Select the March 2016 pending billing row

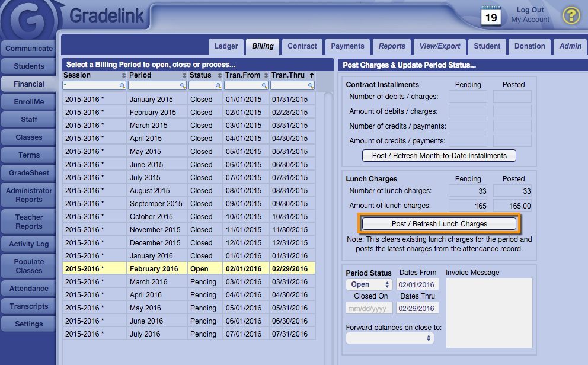click(x=188, y=282)
